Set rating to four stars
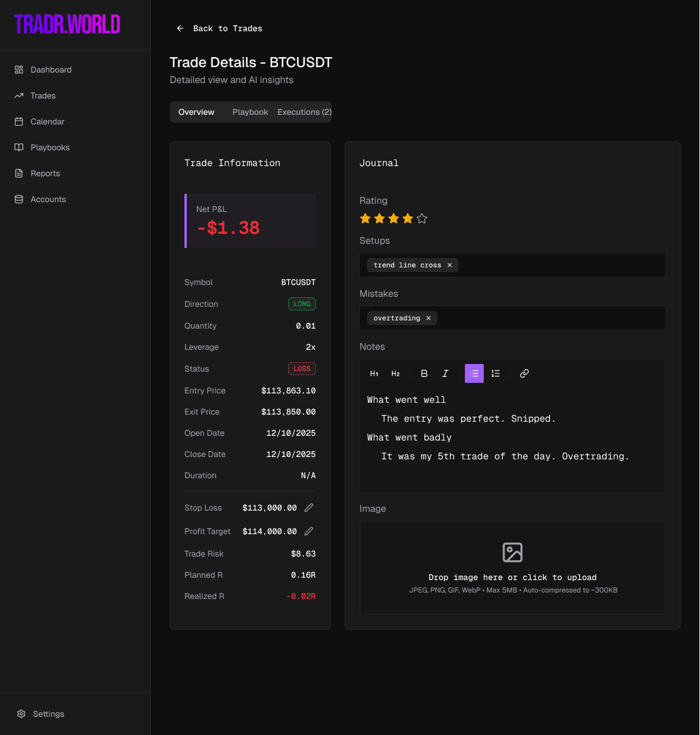The width and height of the screenshot is (700, 735). [408, 218]
